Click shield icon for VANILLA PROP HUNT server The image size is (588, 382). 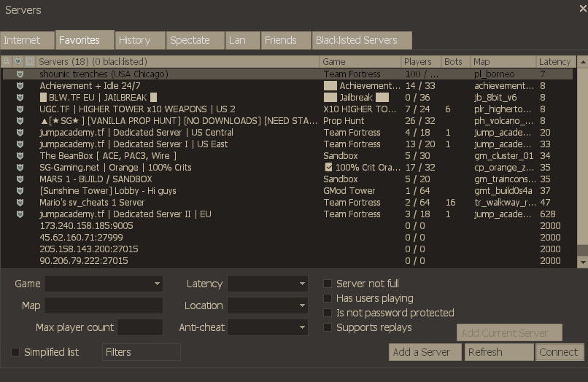click(20, 121)
